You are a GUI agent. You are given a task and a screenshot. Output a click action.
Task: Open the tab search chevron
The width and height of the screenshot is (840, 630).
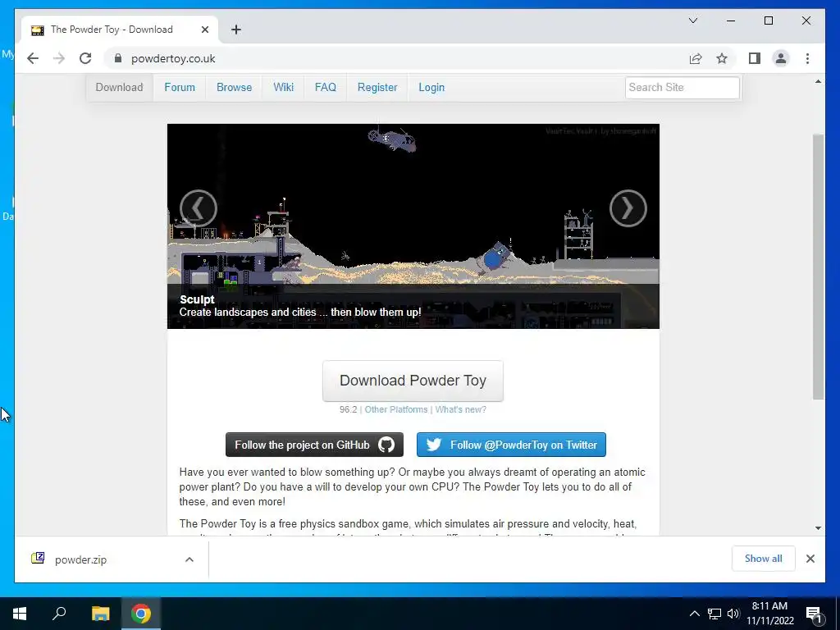click(693, 21)
